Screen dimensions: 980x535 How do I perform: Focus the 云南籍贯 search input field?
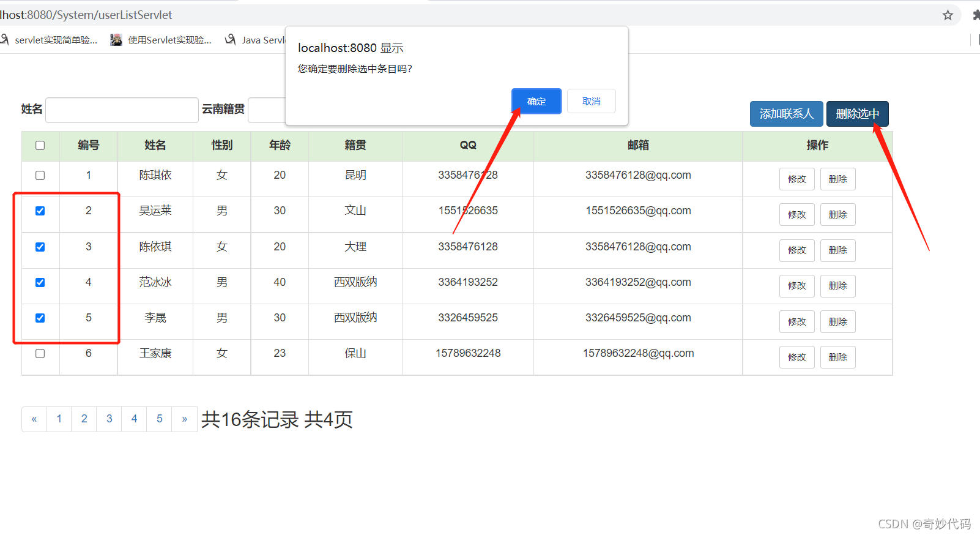(x=267, y=110)
